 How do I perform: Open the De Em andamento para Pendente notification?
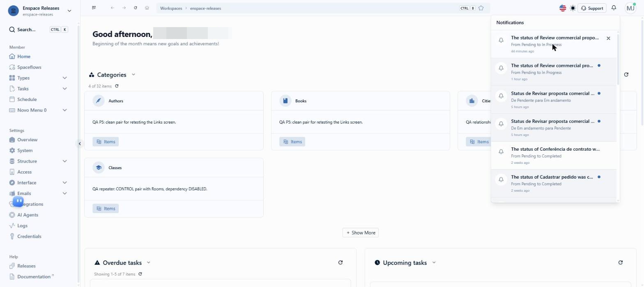tap(554, 128)
